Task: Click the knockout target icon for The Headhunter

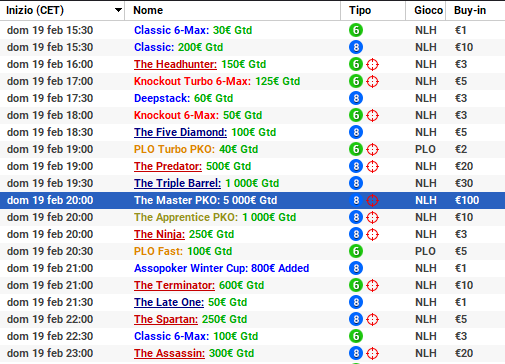Action: coord(372,64)
